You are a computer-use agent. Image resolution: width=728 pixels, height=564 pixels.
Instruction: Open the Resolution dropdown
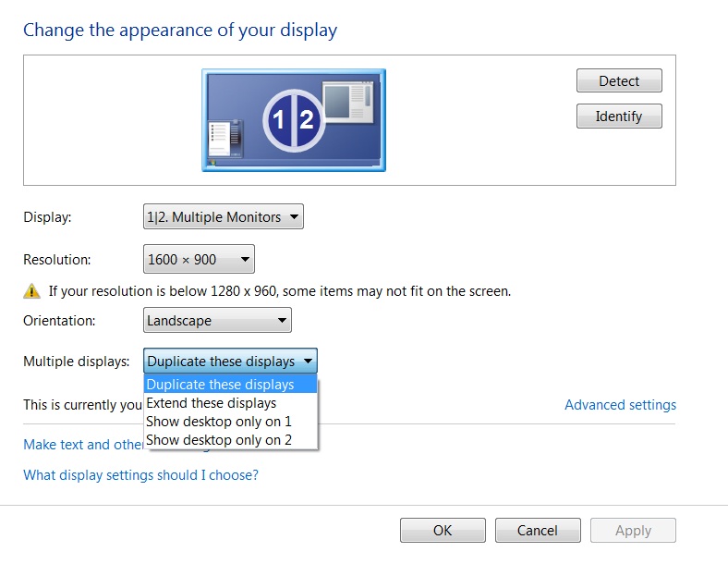pos(199,260)
